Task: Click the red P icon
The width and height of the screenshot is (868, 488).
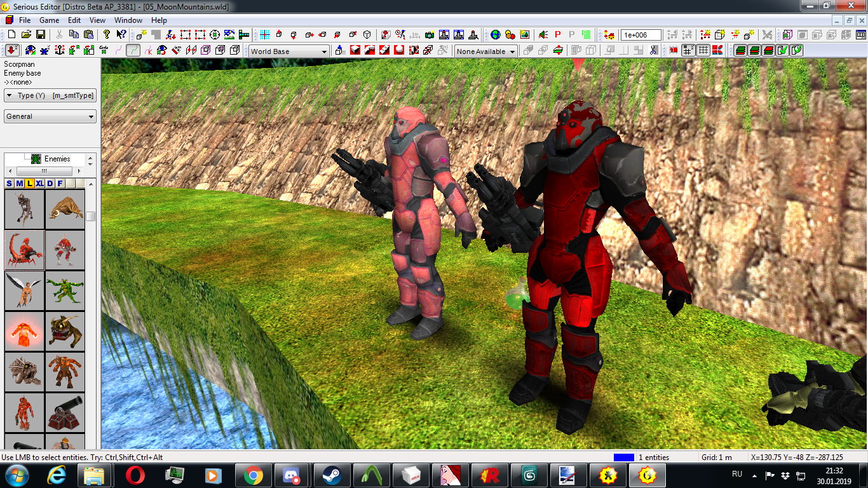Action: pyautogui.click(x=558, y=34)
